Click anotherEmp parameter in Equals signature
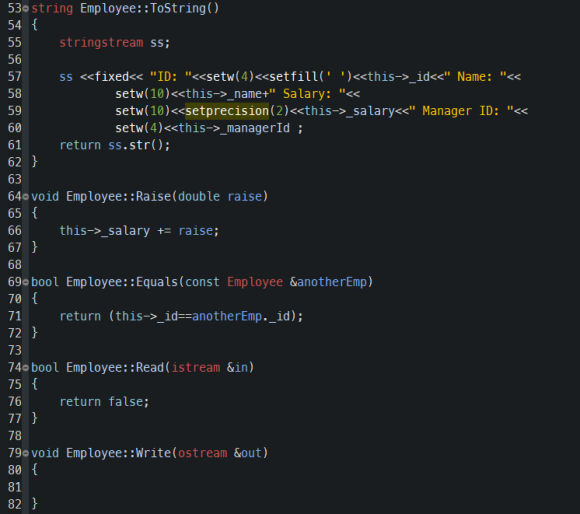Screen dimensions: 580x514 (332, 282)
